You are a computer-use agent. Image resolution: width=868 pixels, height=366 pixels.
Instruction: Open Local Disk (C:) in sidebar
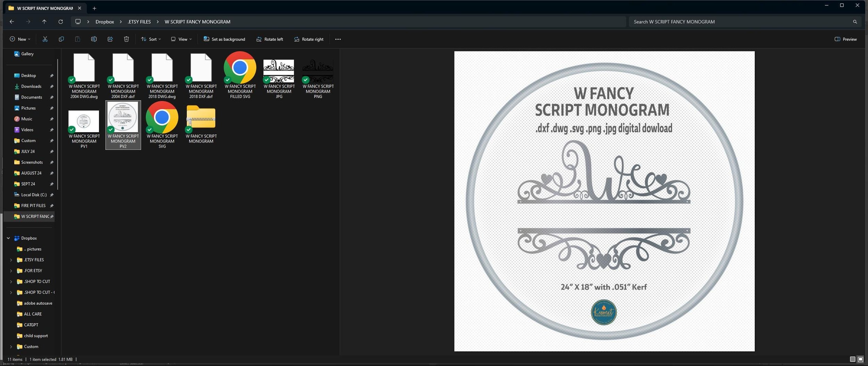34,195
